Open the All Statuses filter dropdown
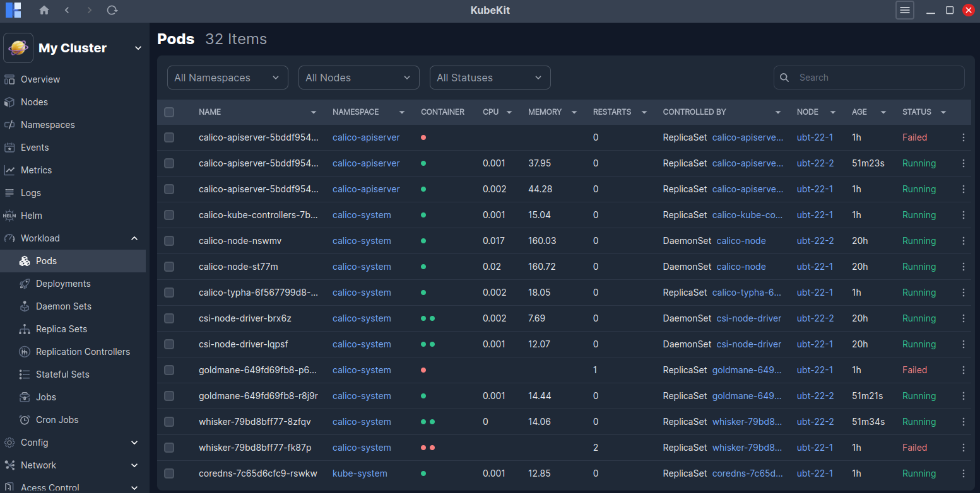 [x=490, y=78]
